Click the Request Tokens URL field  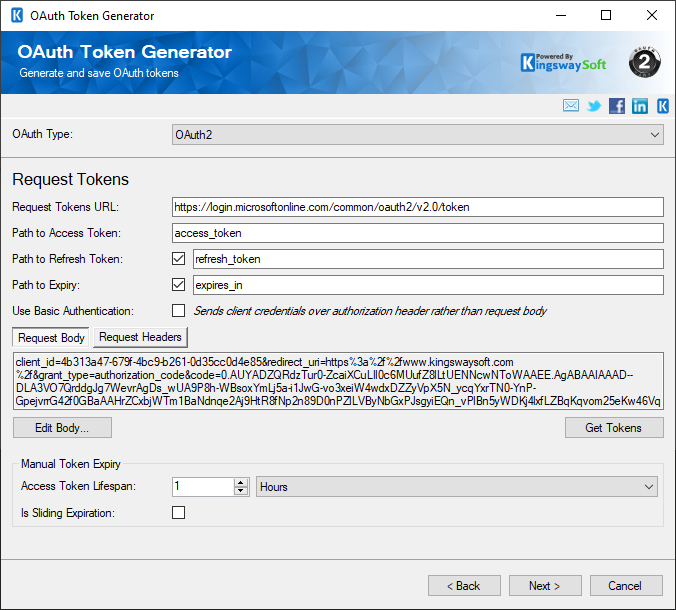click(x=417, y=207)
